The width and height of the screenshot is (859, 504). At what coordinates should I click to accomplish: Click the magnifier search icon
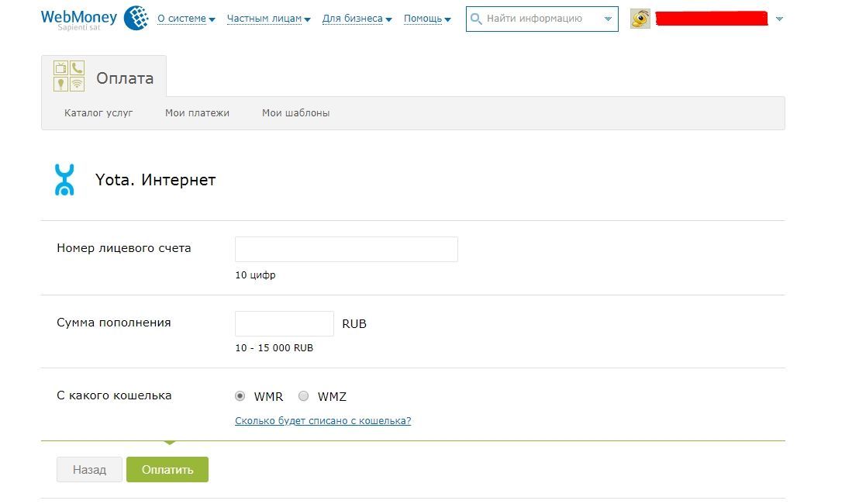[476, 19]
